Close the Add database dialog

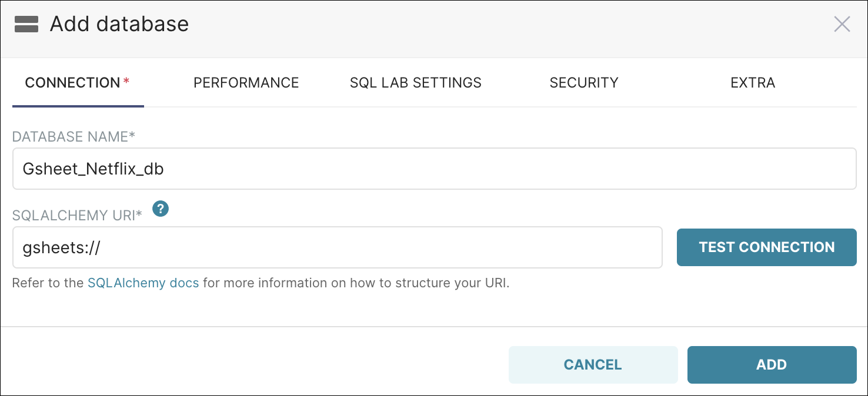pos(842,24)
